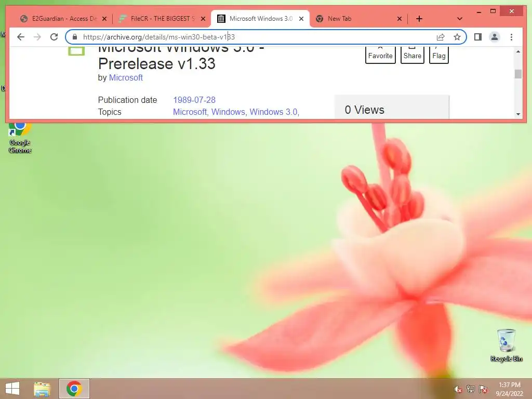Click the vertical scrollbar thumb

[518, 74]
